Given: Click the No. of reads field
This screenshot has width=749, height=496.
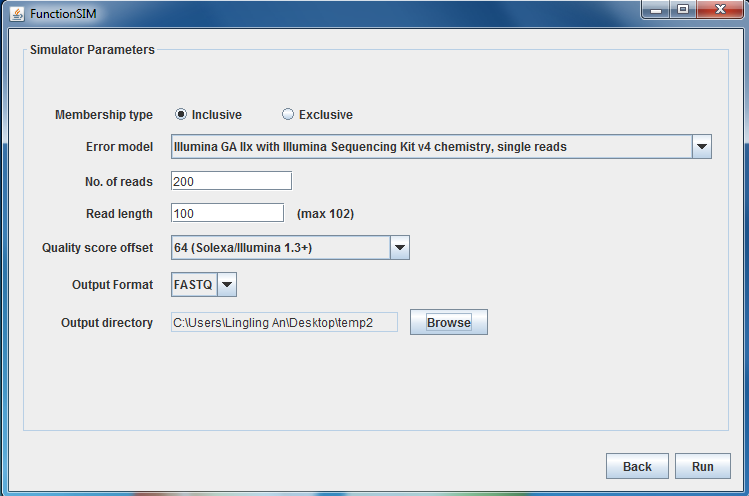Looking at the screenshot, I should (231, 181).
